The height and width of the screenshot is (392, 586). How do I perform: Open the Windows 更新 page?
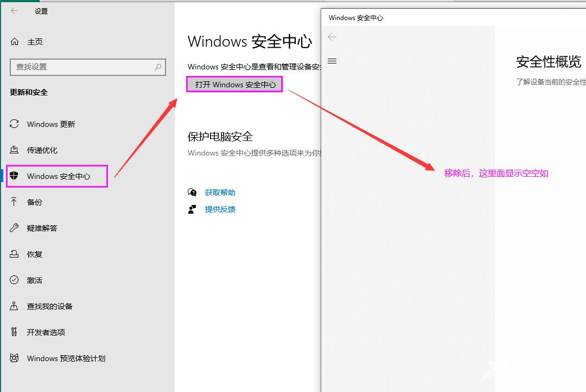tap(51, 124)
